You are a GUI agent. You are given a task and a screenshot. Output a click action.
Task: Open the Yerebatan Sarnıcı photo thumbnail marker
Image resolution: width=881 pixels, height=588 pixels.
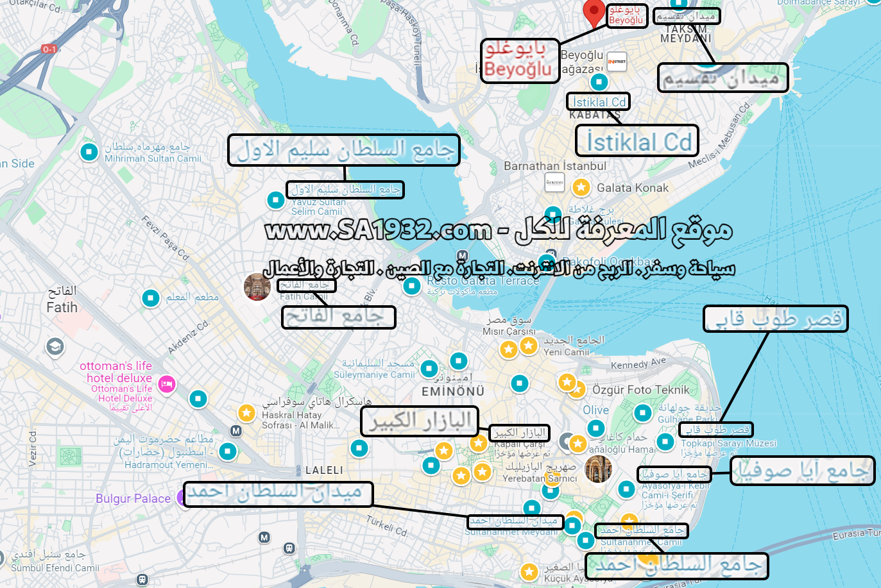click(599, 469)
